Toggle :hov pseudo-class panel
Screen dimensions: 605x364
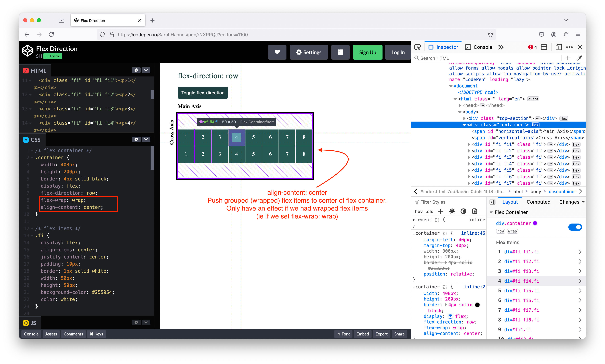pyautogui.click(x=418, y=211)
